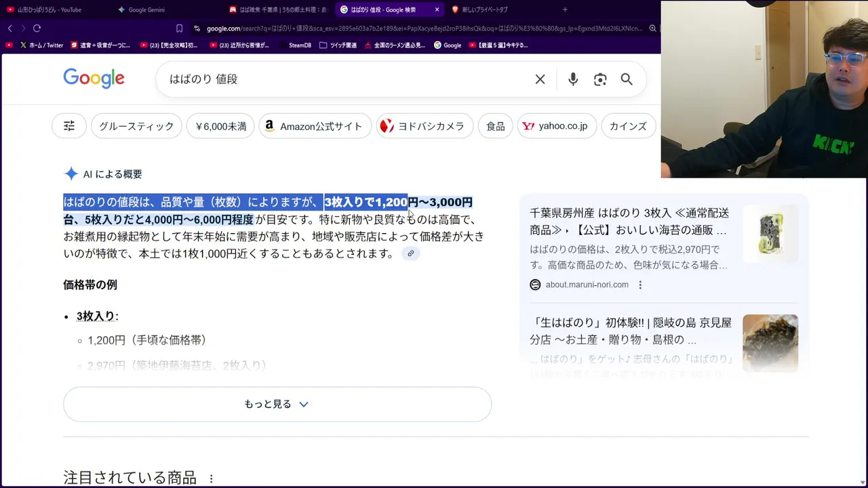This screenshot has width=868, height=488.
Task: Select the グルースティック filter chip
Action: click(136, 126)
